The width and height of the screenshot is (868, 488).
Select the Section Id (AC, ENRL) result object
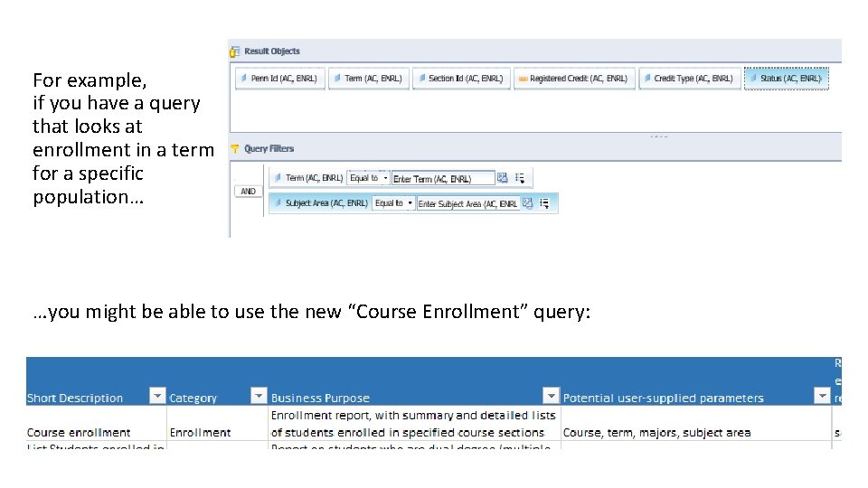coord(461,79)
